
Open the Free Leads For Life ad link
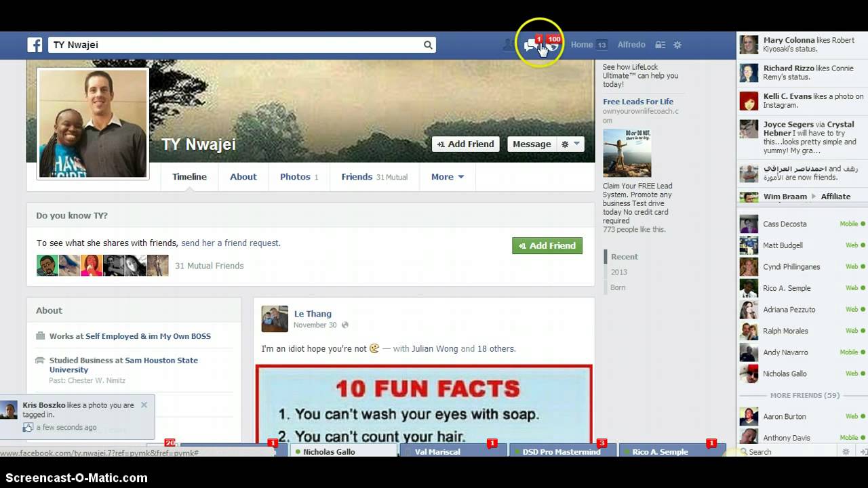[x=638, y=102]
